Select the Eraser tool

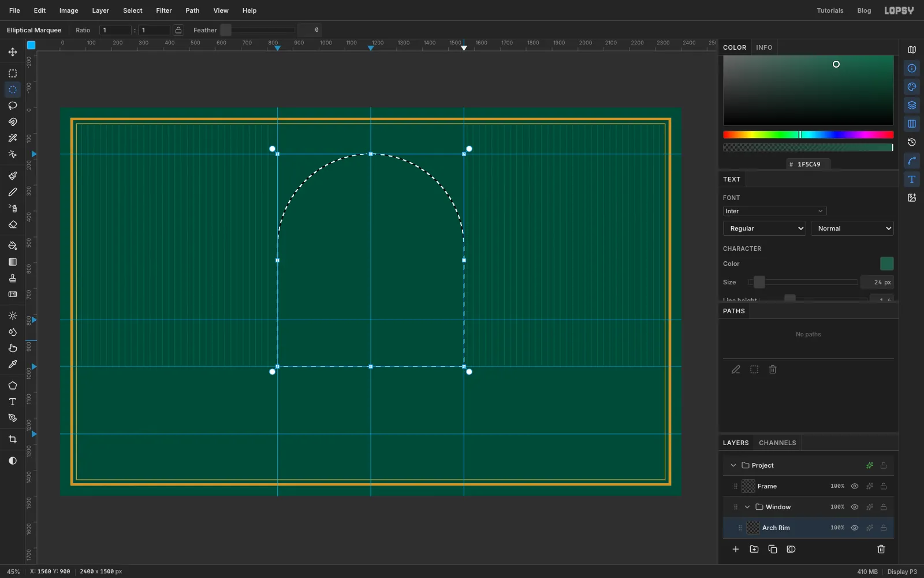pos(13,224)
